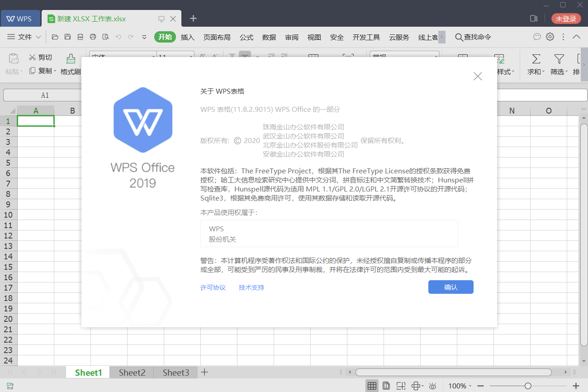This screenshot has height=392, width=588.
Task: Click the Export to PDF icon
Action: coord(80,37)
